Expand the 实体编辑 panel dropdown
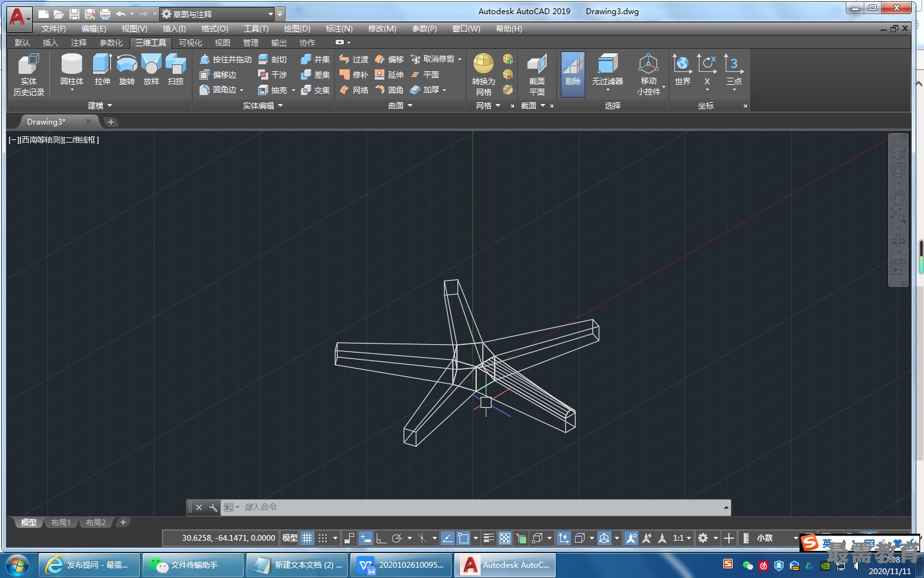This screenshot has height=578, width=924. (x=263, y=105)
